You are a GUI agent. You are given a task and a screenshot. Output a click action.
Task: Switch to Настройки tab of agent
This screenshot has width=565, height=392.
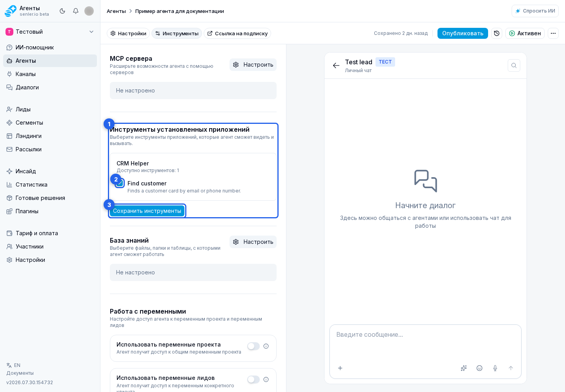click(128, 33)
